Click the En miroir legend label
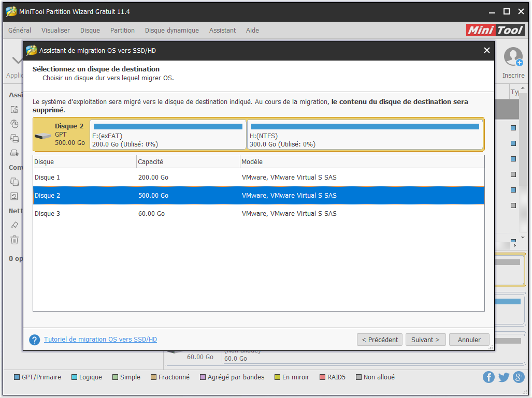This screenshot has height=398, width=532. tap(295, 377)
